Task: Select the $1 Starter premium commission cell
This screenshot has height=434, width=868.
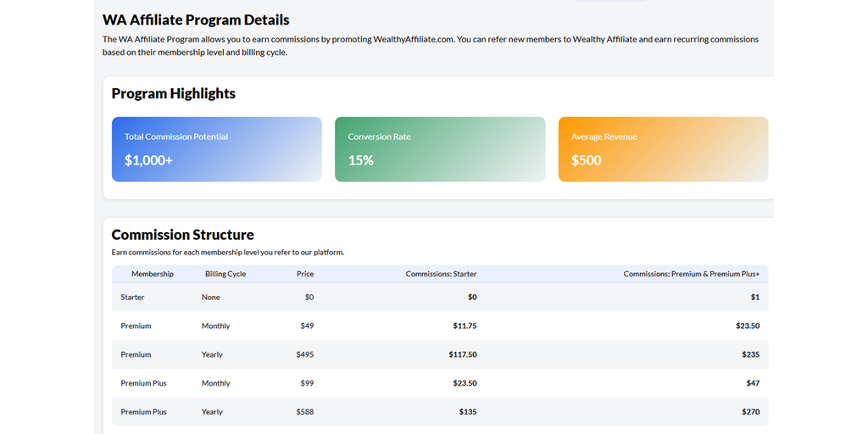Action: tap(755, 298)
